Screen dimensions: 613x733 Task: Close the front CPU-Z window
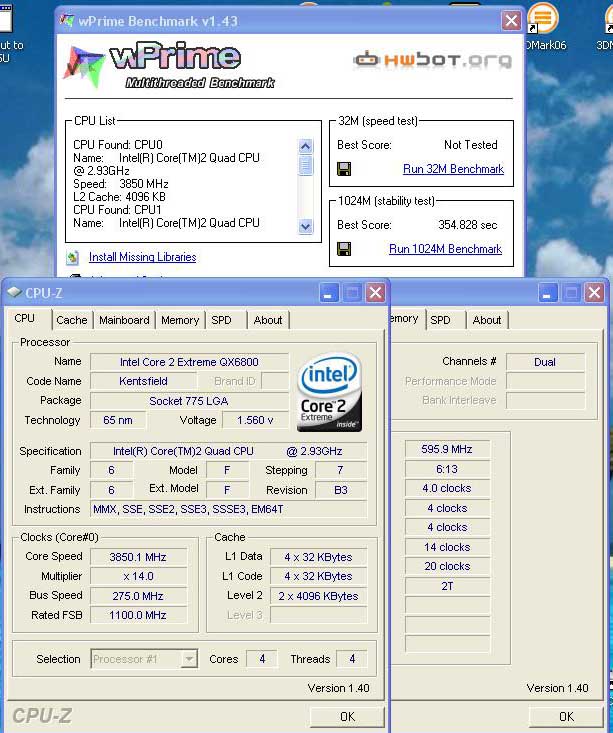pos(375,293)
